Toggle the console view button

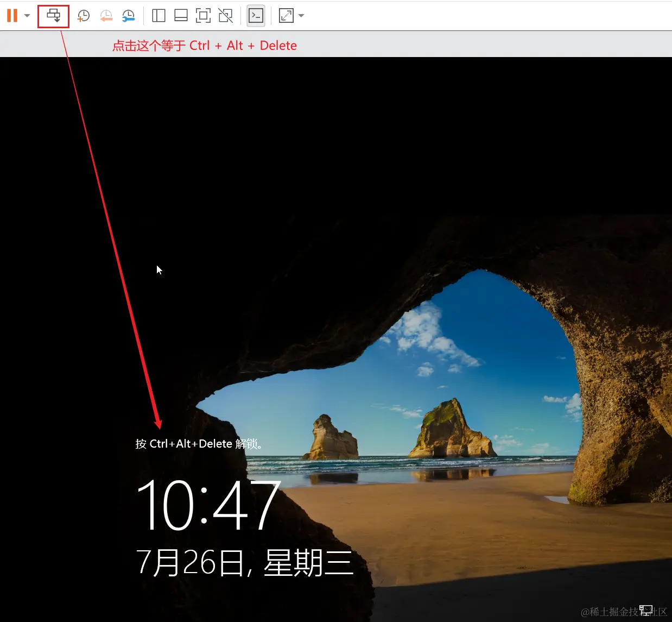pyautogui.click(x=256, y=16)
